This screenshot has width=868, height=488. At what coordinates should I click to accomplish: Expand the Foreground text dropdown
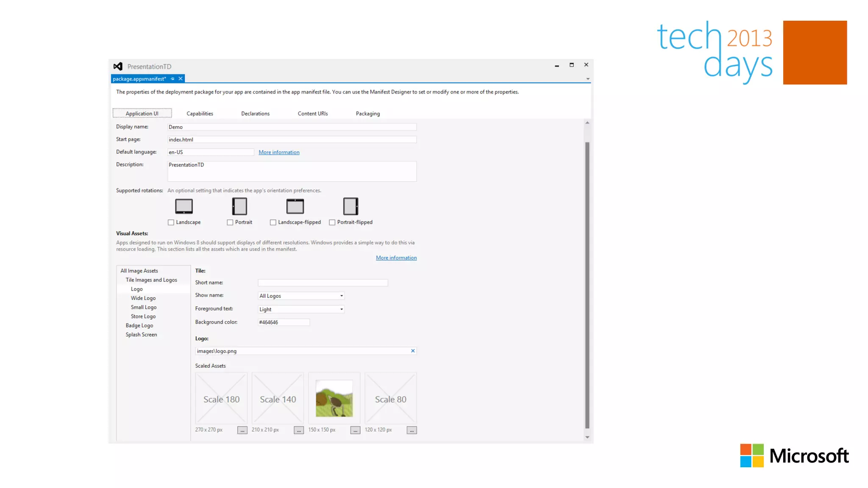click(342, 310)
